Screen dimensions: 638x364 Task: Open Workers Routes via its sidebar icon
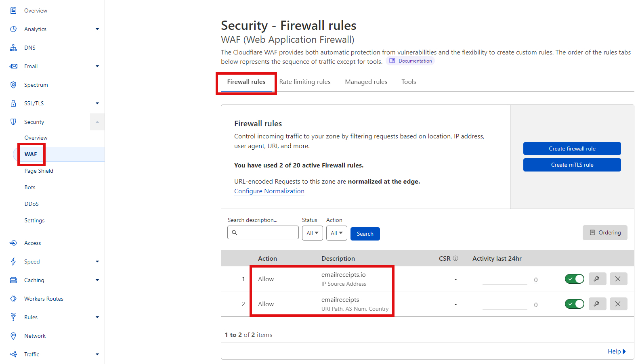click(x=13, y=298)
